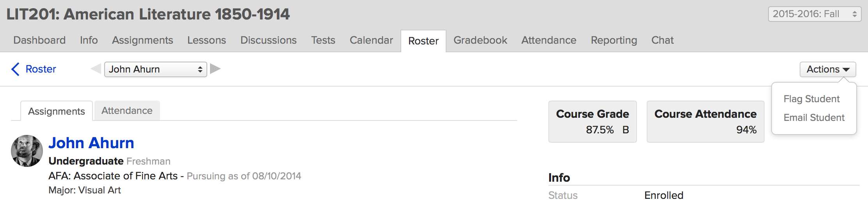Viewport: 868px width, 209px height.
Task: Show next student with right arrow
Action: [x=215, y=69]
